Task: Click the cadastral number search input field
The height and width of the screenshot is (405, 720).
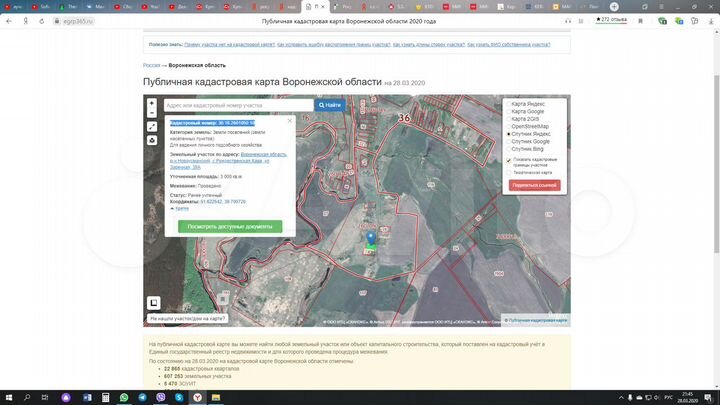Action: click(237, 105)
